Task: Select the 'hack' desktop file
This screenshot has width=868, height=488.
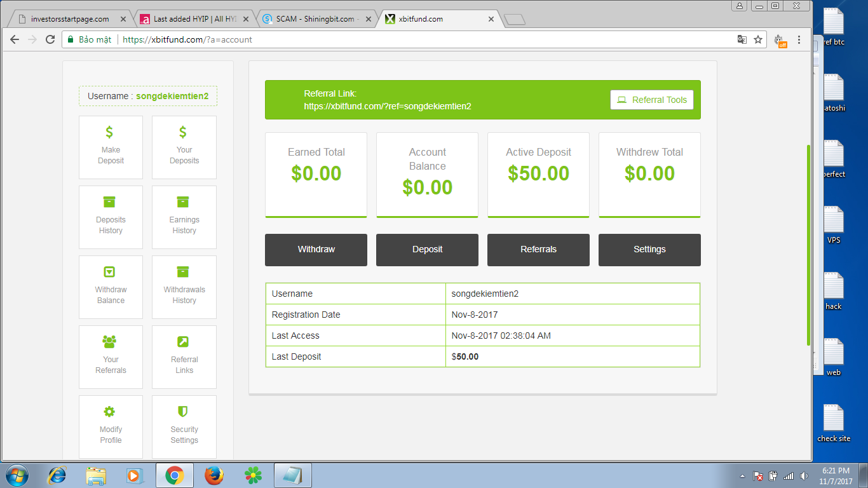Action: 834,291
